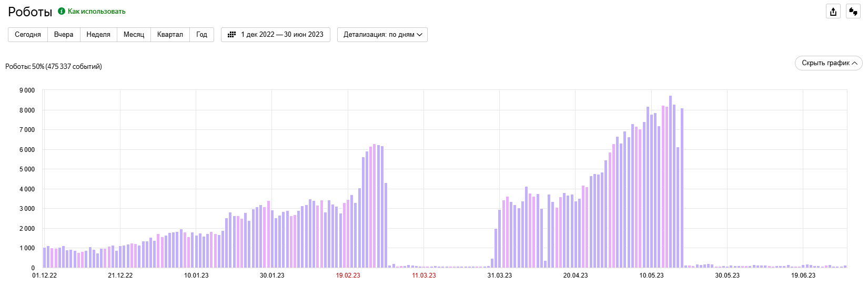Screen dimensions: 868x286
Task: Click the x-axis label 20.04.23
Action: (x=576, y=275)
